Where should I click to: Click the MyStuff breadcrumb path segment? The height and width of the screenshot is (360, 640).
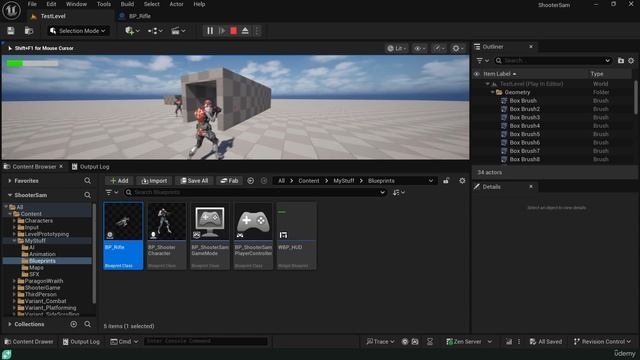[344, 180]
